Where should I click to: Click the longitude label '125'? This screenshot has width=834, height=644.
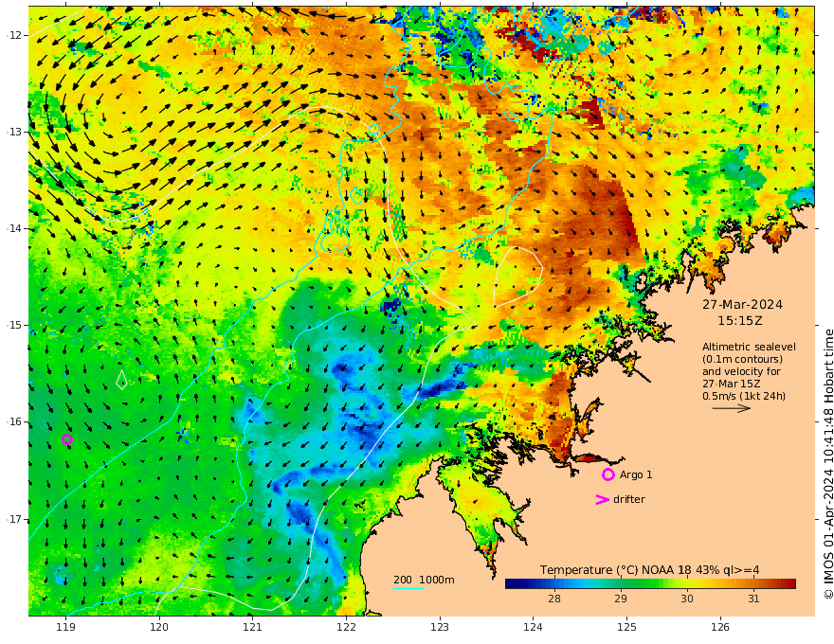(x=627, y=628)
